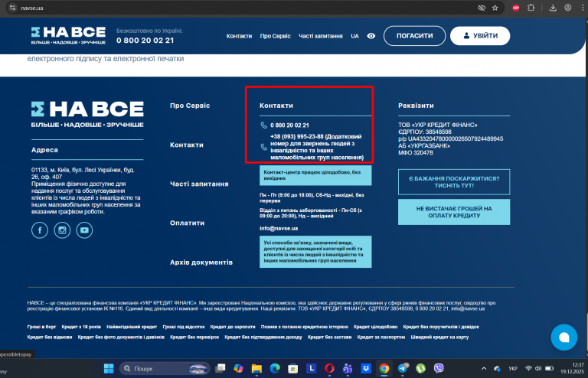Open the Chrome profile icon
588x378 pixels.
[x=568, y=8]
